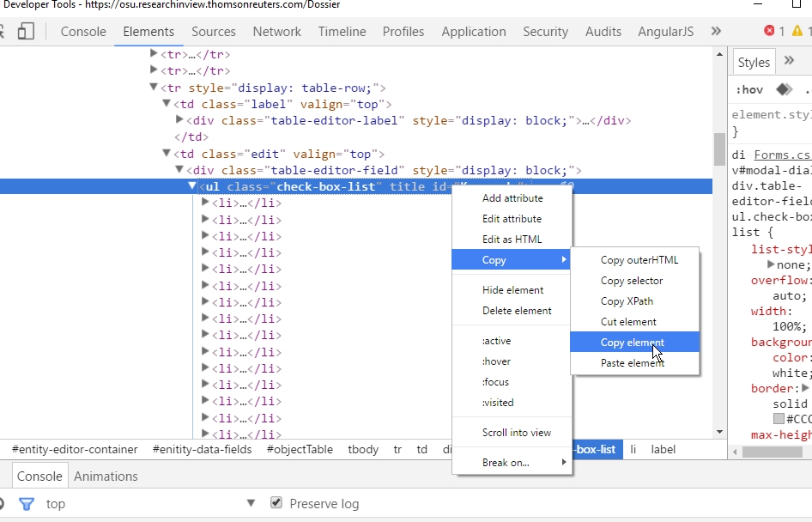Screen dimensions: 812x522
Task: Show more Styles pane tabs
Action: pyautogui.click(x=789, y=61)
